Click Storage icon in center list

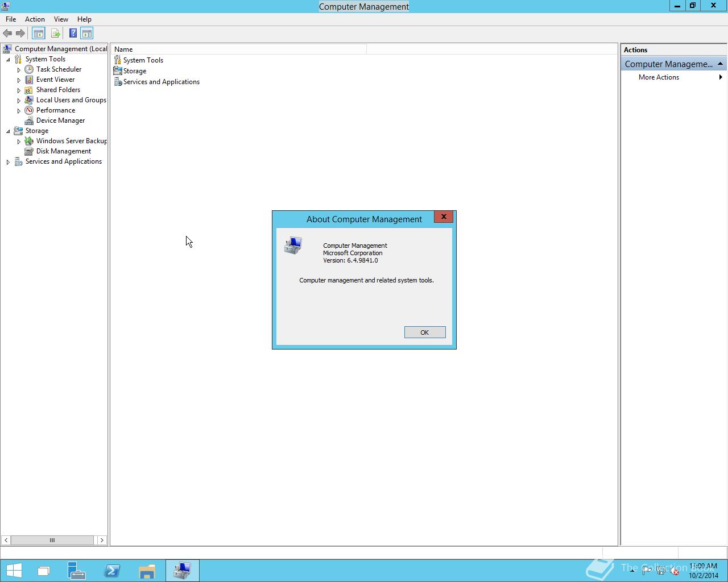pyautogui.click(x=118, y=71)
